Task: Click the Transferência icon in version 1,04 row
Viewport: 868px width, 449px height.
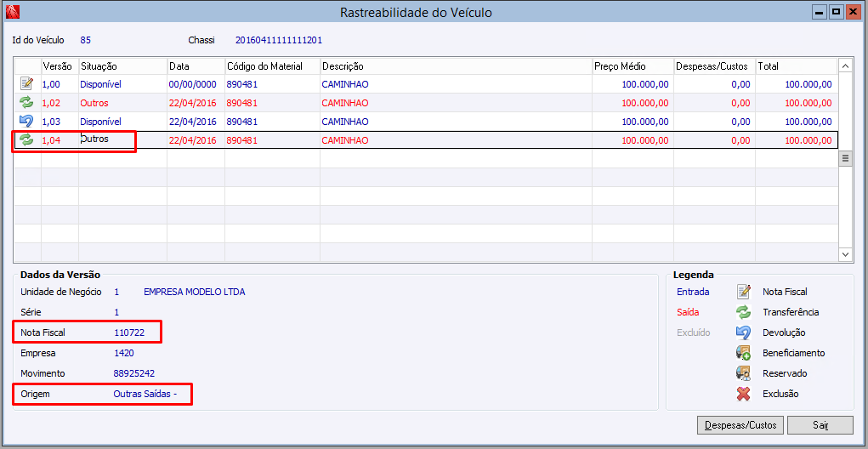Action: coord(26,140)
